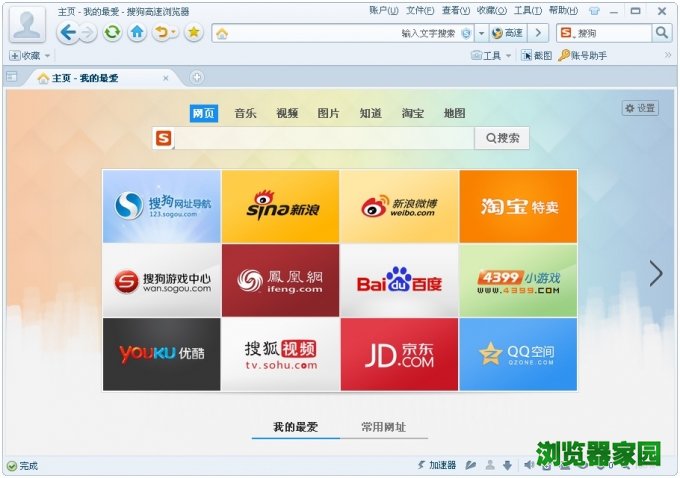The width and height of the screenshot is (680, 478).
Task: Expand the toolbar overflow chevron
Action: click(668, 55)
